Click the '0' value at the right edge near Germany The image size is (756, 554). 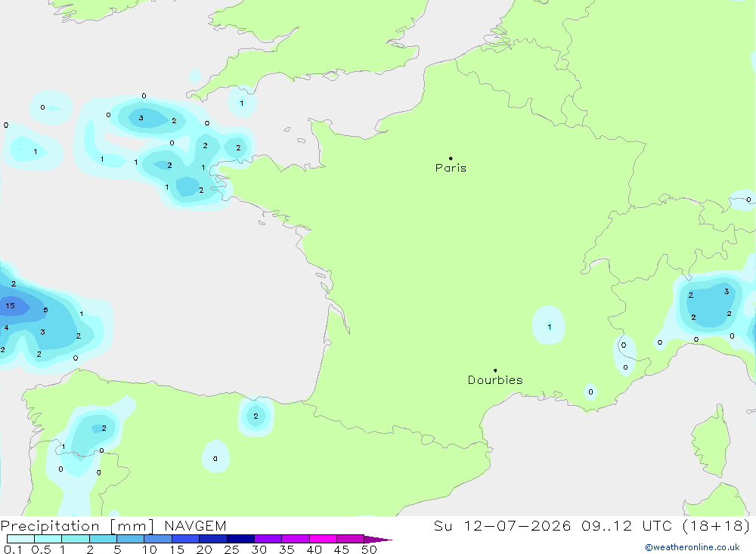point(748,200)
